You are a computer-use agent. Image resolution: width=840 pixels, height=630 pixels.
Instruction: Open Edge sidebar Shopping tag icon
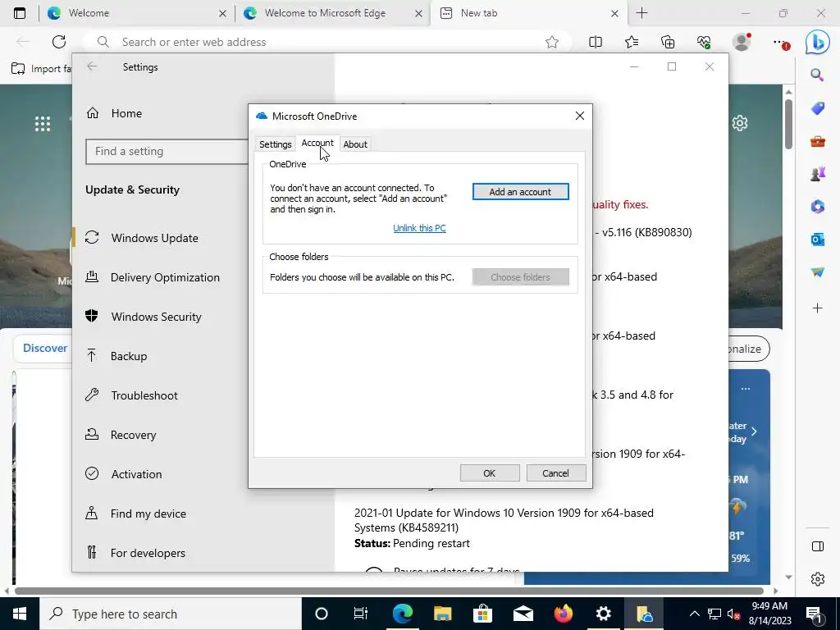[818, 108]
